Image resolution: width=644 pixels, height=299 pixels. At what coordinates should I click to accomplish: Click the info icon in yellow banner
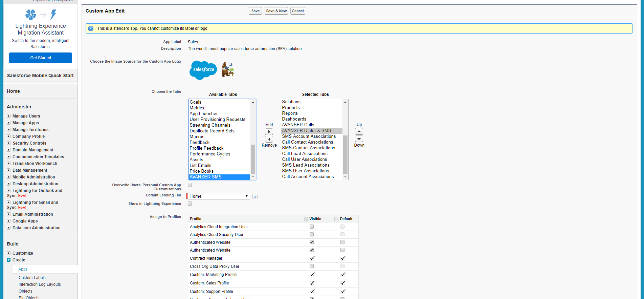[91, 28]
